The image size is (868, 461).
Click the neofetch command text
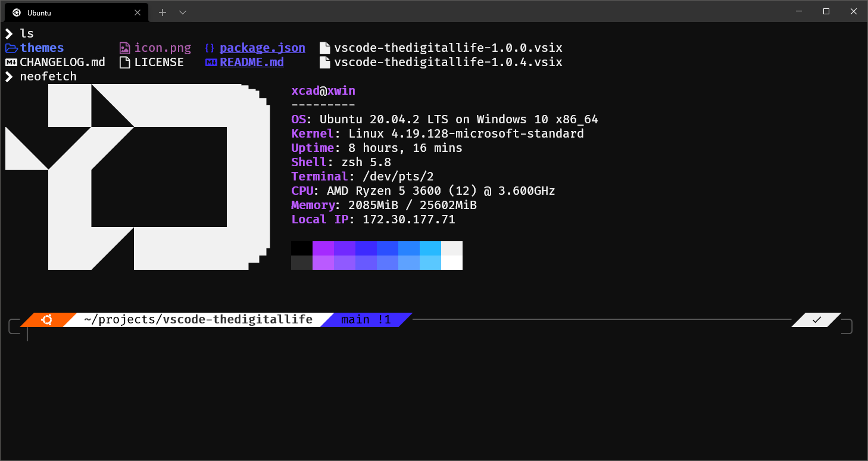(x=48, y=76)
